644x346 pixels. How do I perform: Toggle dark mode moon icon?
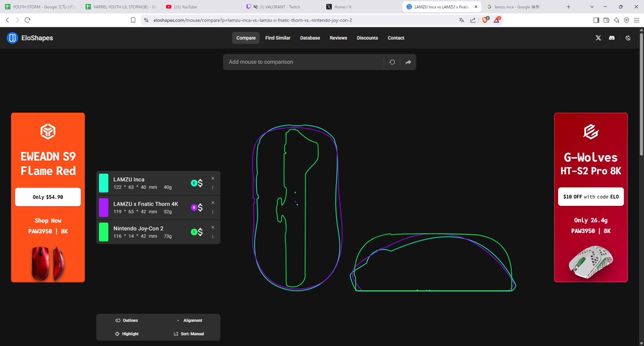(x=627, y=38)
